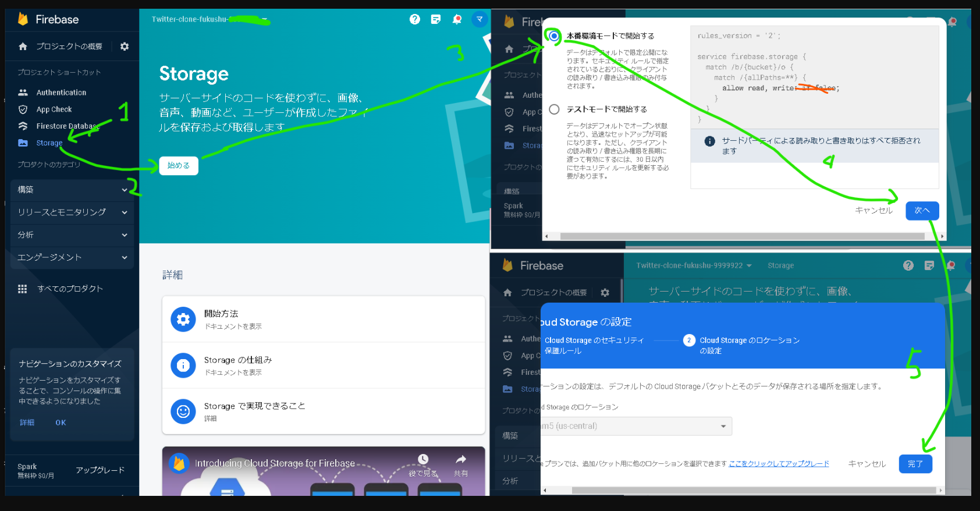
Task: Open Storage の仕組み documentation card
Action: pos(324,365)
